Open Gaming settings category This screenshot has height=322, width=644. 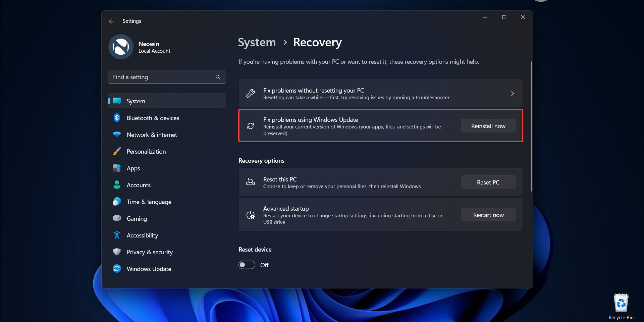[137, 219]
